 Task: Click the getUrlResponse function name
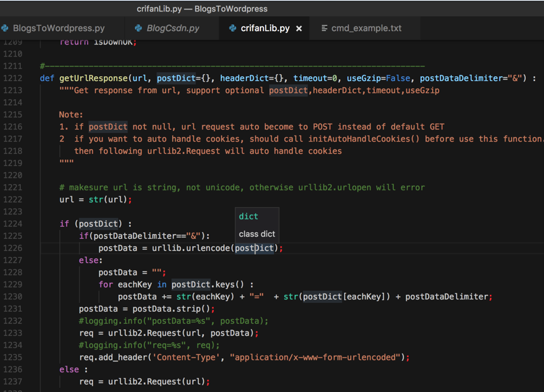[x=93, y=78]
